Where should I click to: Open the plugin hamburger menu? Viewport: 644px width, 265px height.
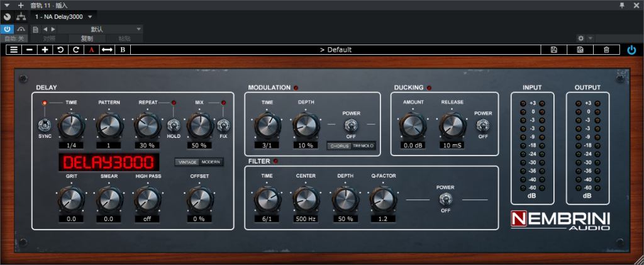coord(14,50)
